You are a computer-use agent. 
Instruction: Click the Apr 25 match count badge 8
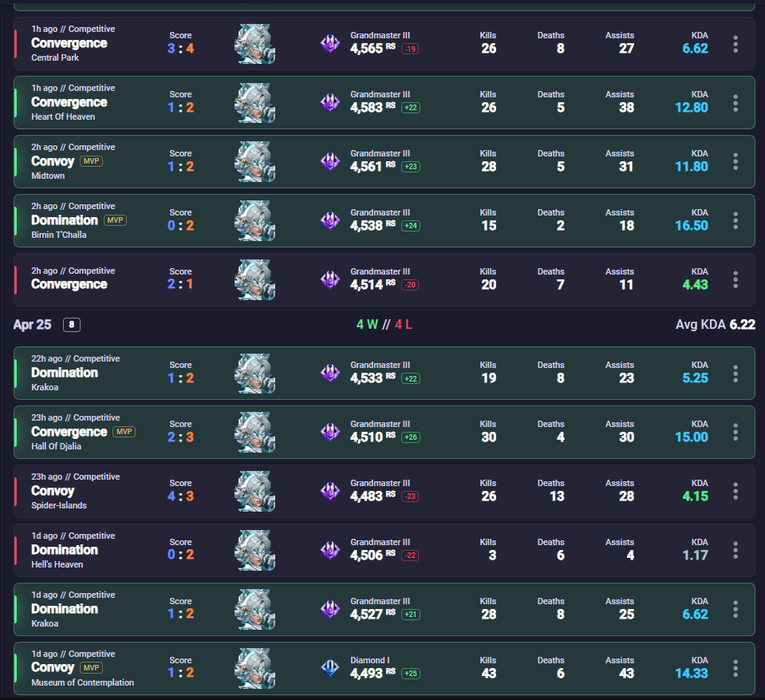tap(72, 325)
